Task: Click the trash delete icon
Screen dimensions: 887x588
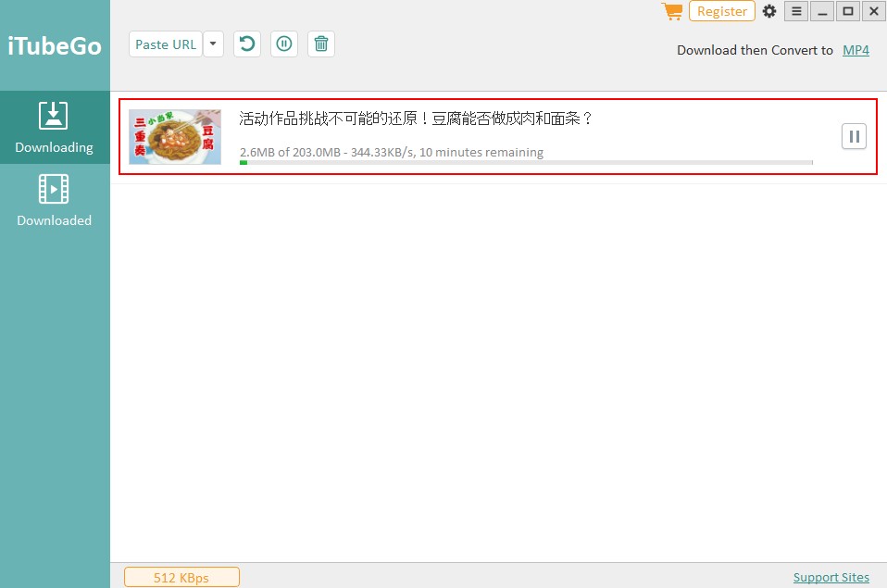Action: click(x=320, y=44)
